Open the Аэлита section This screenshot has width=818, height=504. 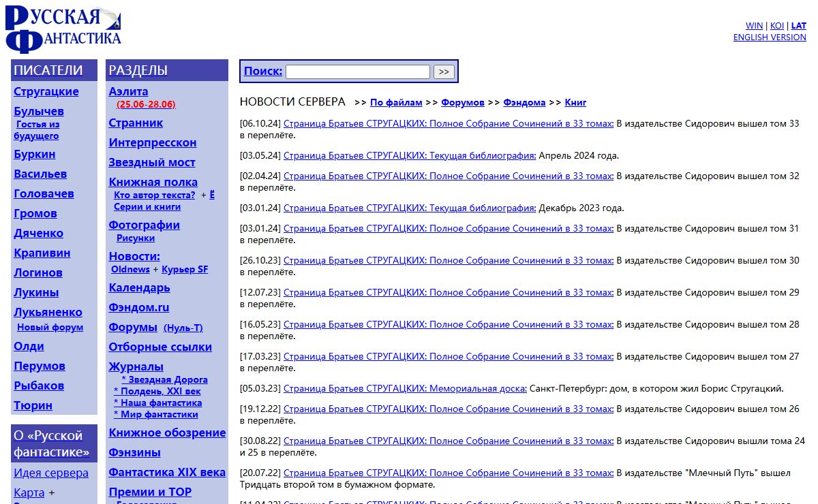(128, 91)
